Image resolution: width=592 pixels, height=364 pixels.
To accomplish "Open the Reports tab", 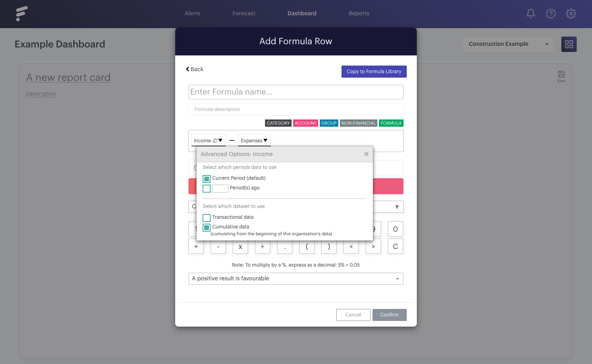I will 359,13.
